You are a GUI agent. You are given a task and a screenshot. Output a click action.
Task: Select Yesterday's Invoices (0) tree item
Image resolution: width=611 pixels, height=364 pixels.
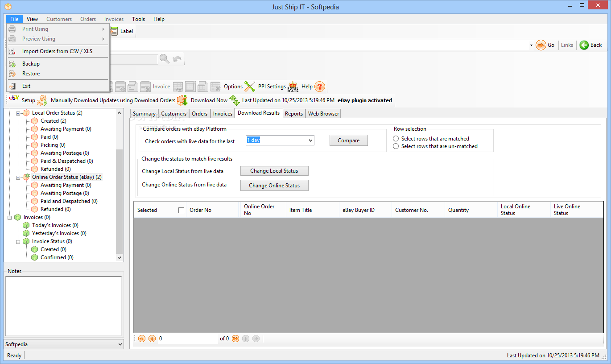(59, 233)
